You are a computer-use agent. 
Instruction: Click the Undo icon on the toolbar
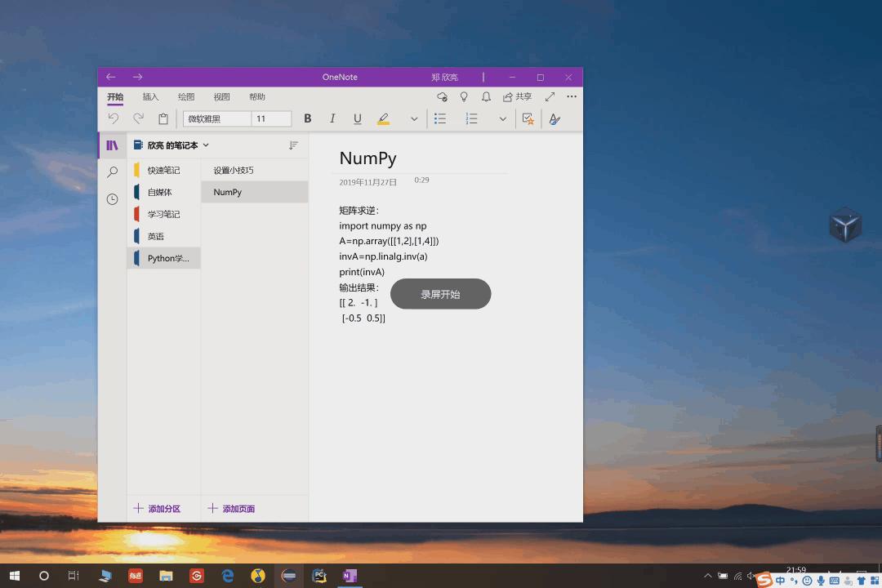click(114, 118)
